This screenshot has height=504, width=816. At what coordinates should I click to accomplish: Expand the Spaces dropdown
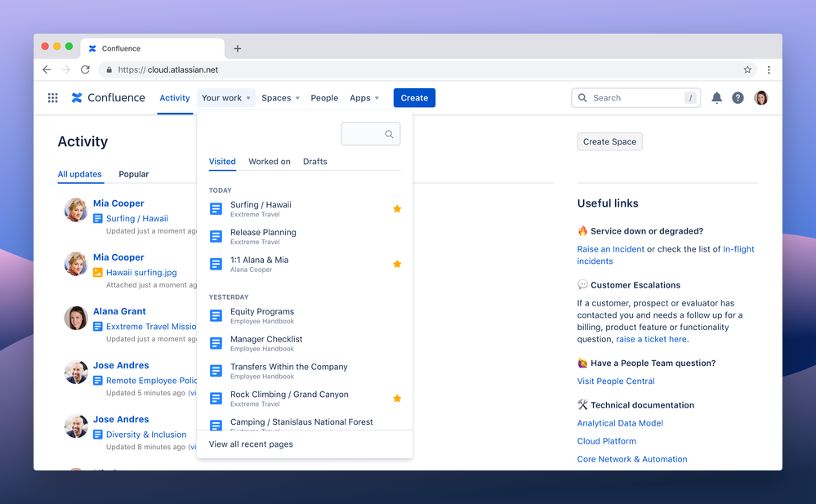[x=280, y=98]
